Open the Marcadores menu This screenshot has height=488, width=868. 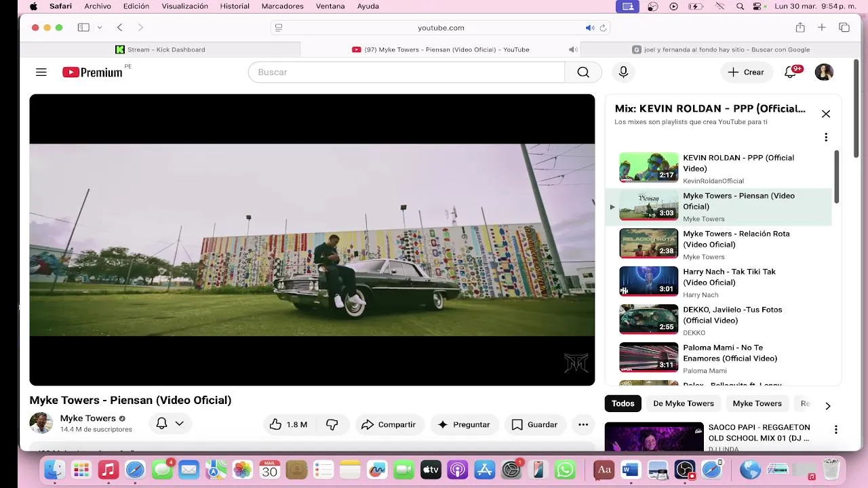[x=282, y=6]
